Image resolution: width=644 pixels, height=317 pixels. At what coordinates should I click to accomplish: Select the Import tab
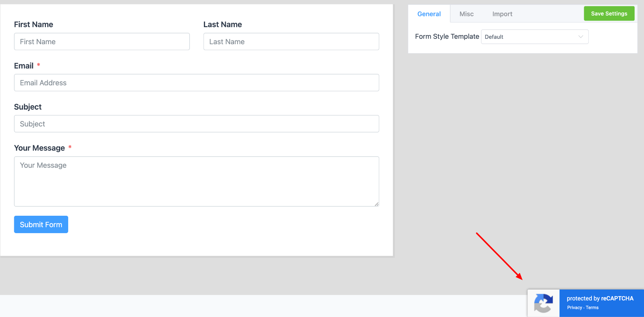[x=502, y=14]
